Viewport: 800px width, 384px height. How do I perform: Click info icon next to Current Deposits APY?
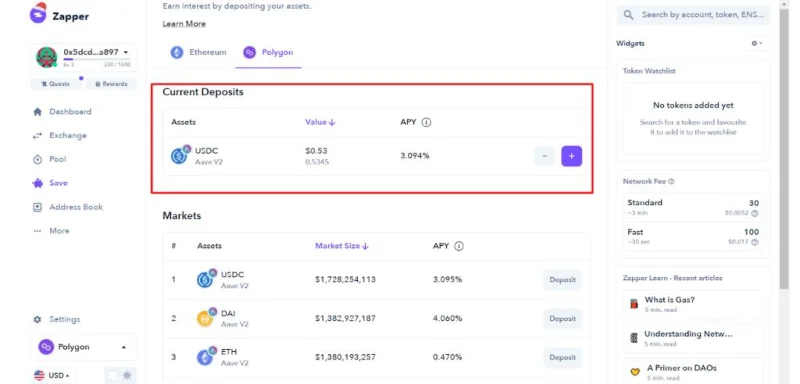(x=427, y=122)
